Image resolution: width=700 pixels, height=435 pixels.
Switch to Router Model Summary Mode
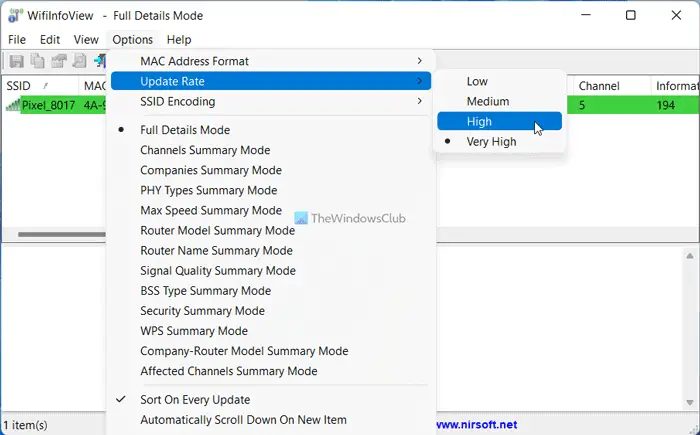271,230
